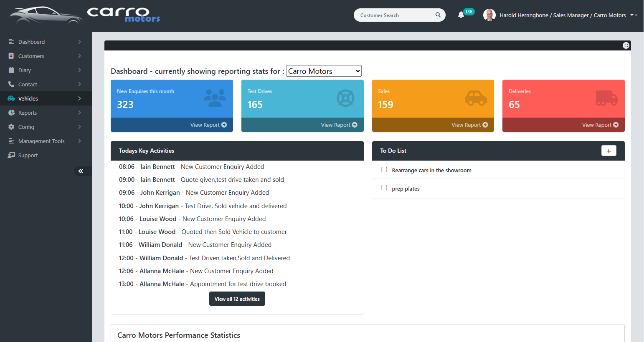Add a to-do item with plus button
This screenshot has width=644, height=342.
(x=609, y=151)
